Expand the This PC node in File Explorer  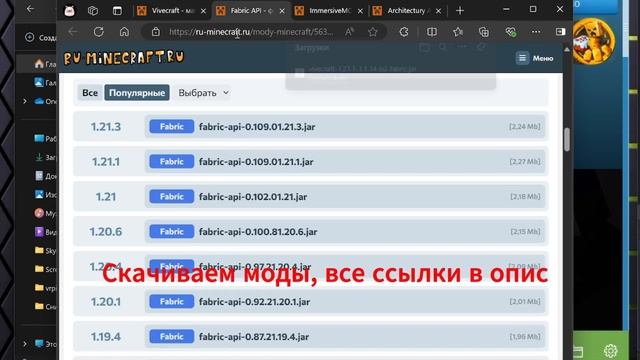point(25,344)
